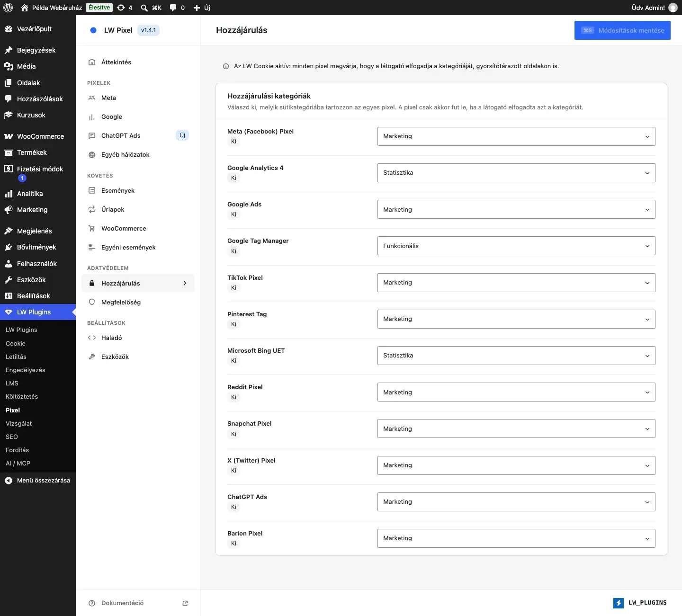Image resolution: width=682 pixels, height=616 pixels.
Task: Click the external link icon beside Dokumentáció
Action: (185, 603)
